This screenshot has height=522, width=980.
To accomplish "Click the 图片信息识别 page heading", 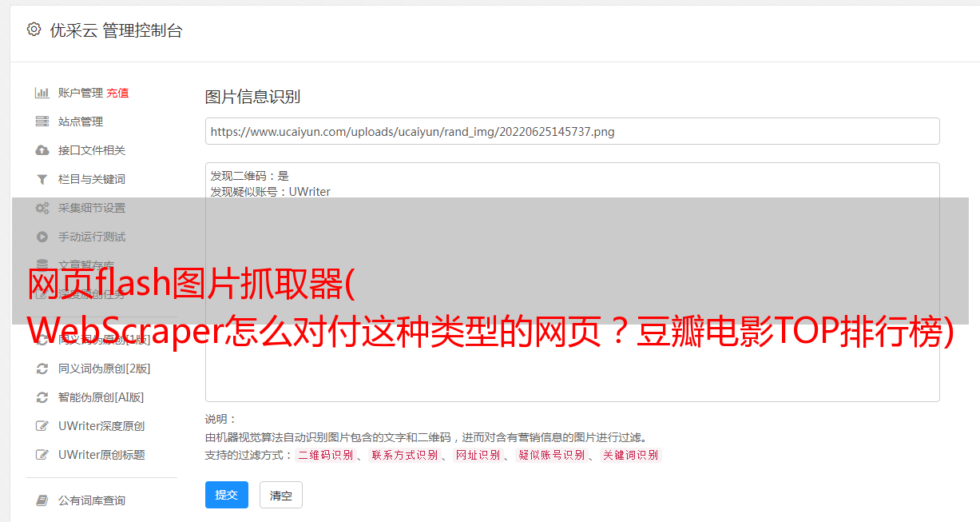I will tap(252, 97).
